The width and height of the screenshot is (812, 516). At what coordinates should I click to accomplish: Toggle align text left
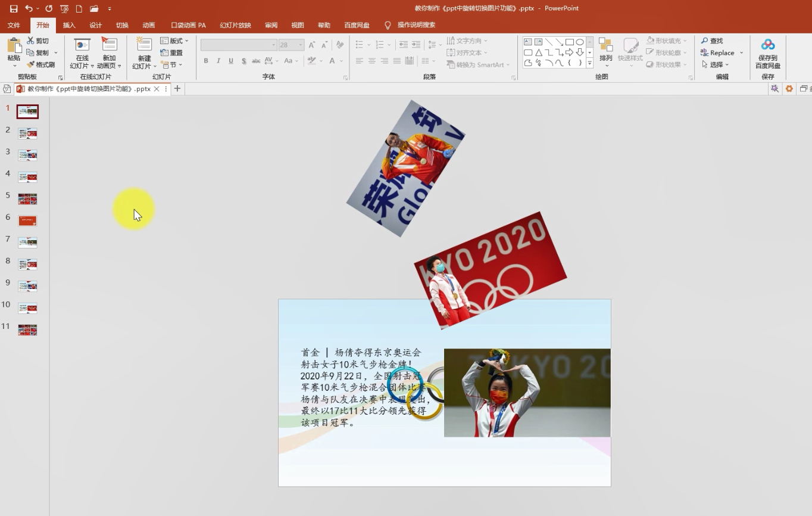(x=359, y=61)
